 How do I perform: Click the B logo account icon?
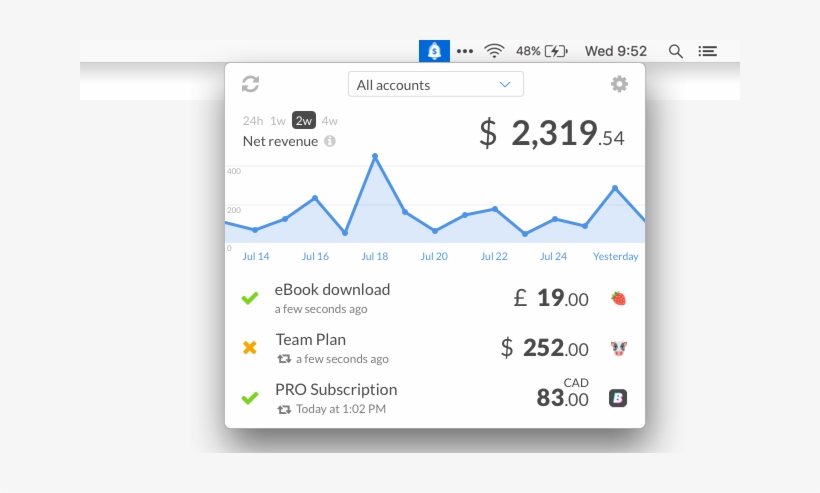618,398
